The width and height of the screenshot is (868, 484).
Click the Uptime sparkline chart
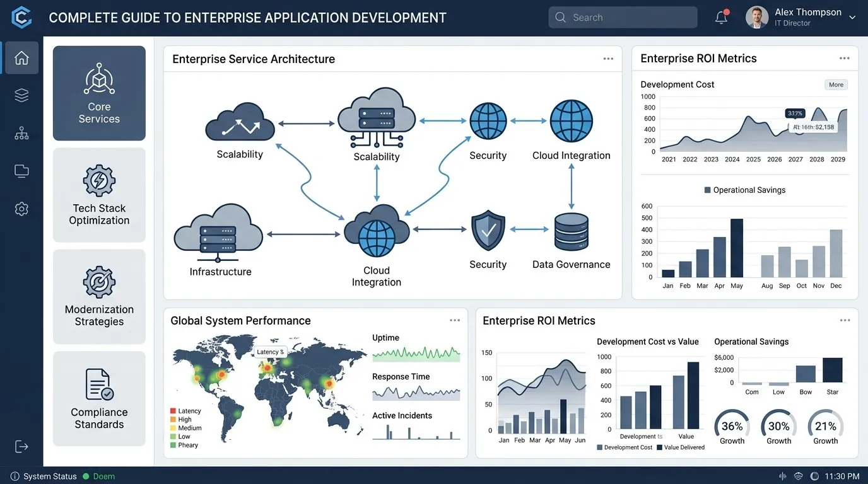pos(416,354)
